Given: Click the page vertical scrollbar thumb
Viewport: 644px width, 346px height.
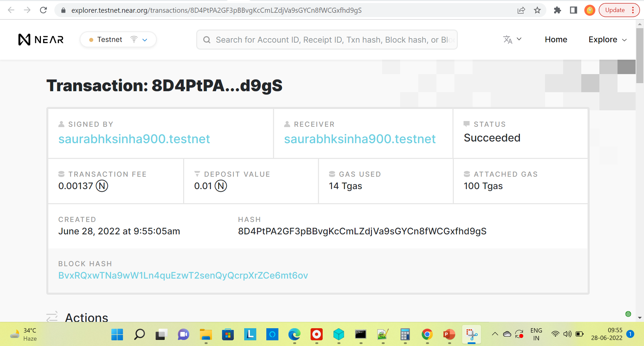Looking at the screenshot, I should (640, 55).
